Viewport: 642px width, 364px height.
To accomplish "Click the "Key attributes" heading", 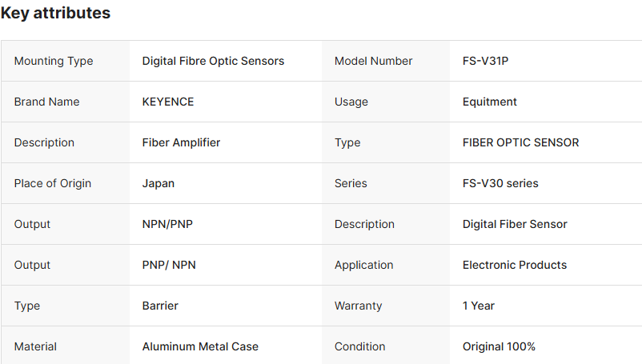I will click(x=55, y=14).
